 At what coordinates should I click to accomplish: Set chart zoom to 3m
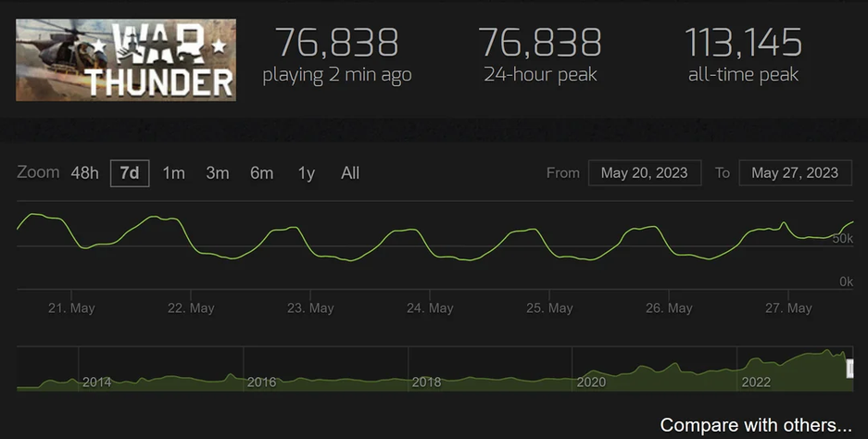218,173
